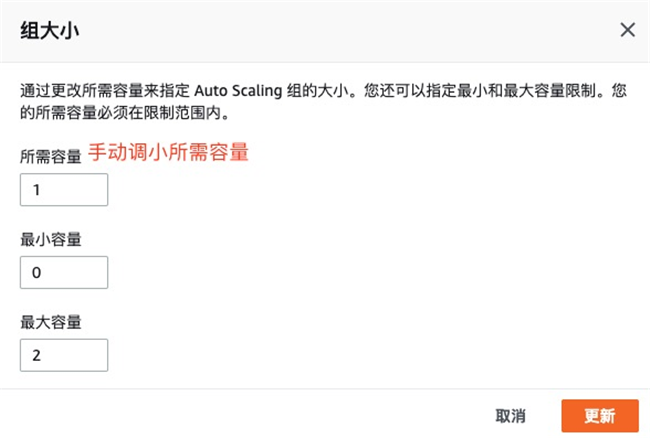
Task: Click the 最大容量 field label
Action: 51,322
